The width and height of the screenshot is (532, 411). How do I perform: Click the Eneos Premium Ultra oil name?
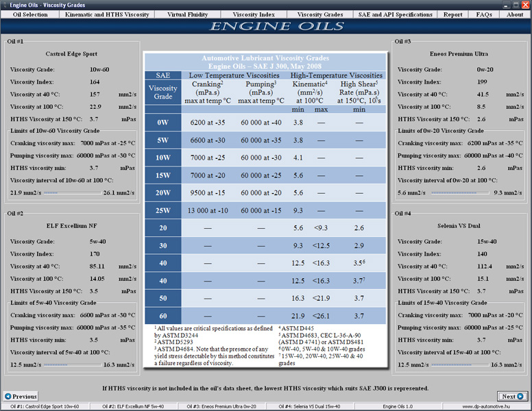459,53
